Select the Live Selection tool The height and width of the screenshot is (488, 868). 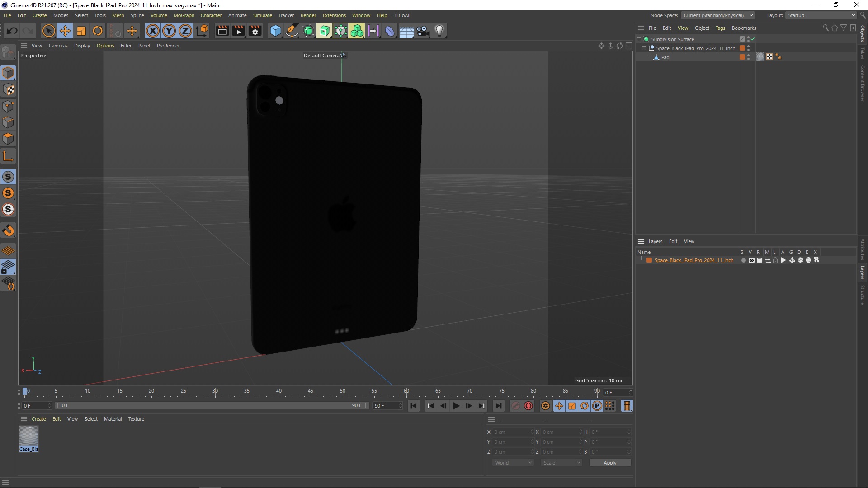click(x=48, y=31)
